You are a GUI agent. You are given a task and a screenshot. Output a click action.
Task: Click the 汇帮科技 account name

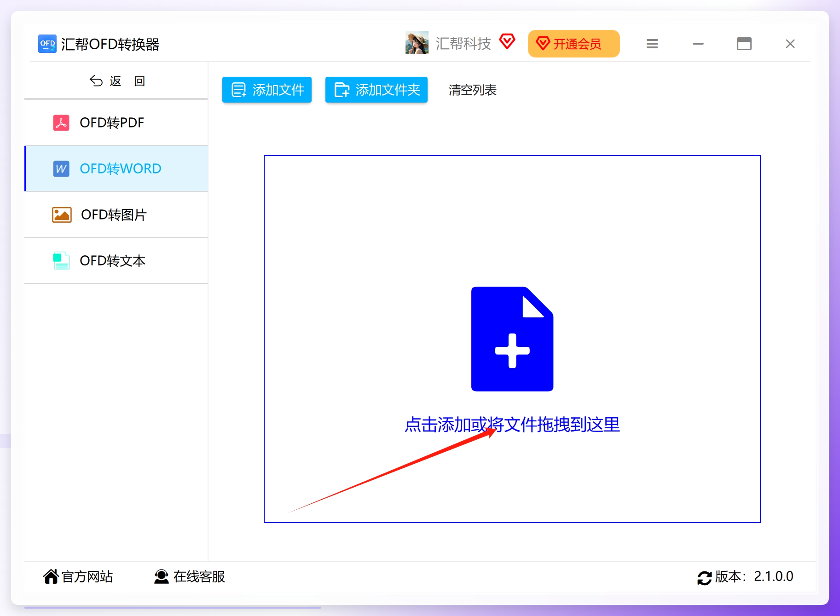point(463,44)
